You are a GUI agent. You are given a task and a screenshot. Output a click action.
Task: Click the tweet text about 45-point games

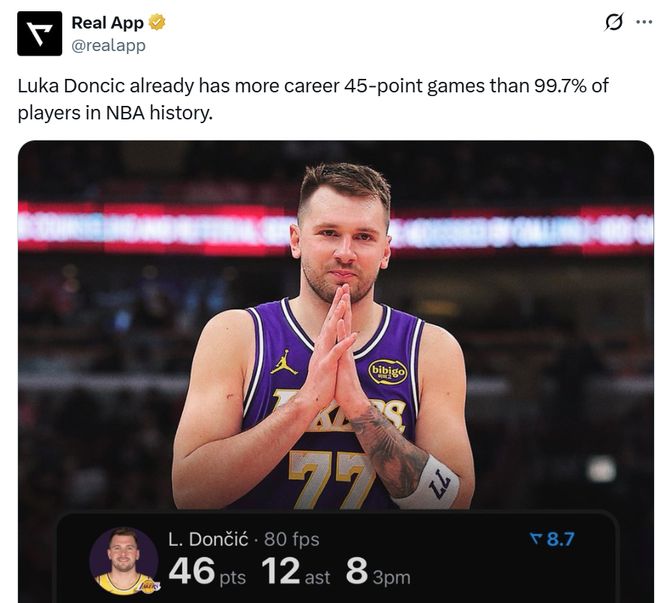[x=312, y=98]
